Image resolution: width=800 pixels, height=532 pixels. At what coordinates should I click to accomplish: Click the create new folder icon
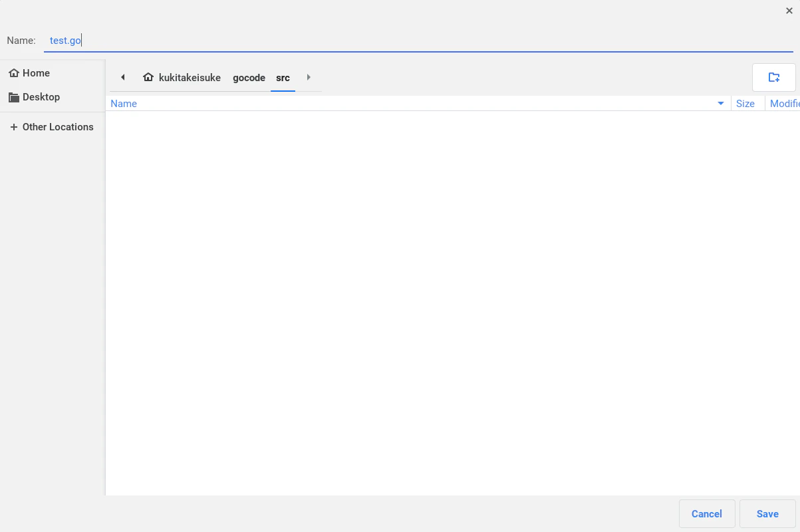point(774,78)
